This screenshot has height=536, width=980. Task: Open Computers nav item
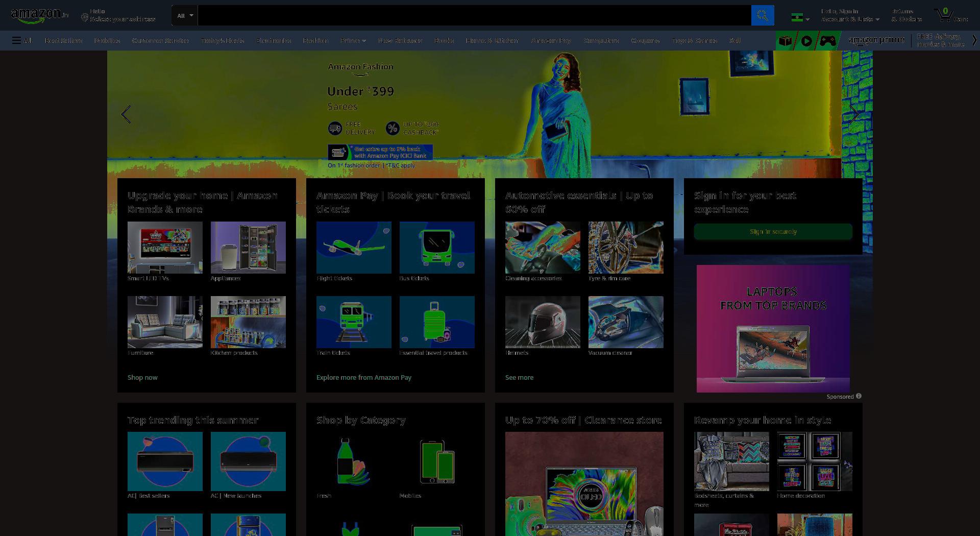[601, 40]
